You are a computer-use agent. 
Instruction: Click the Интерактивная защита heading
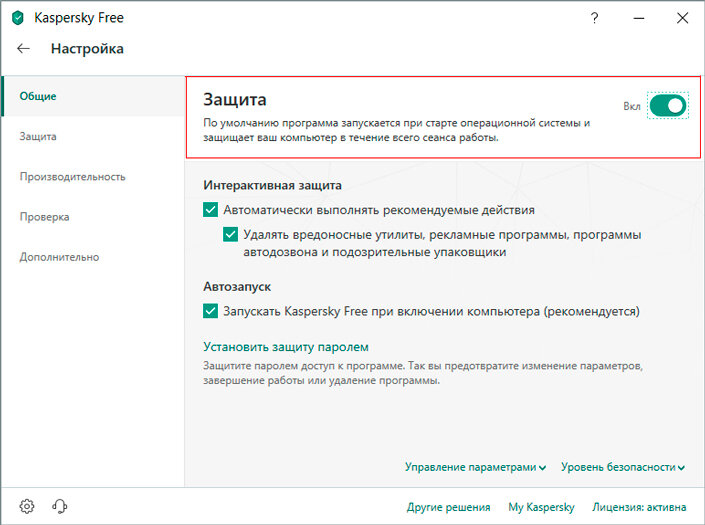(x=272, y=185)
